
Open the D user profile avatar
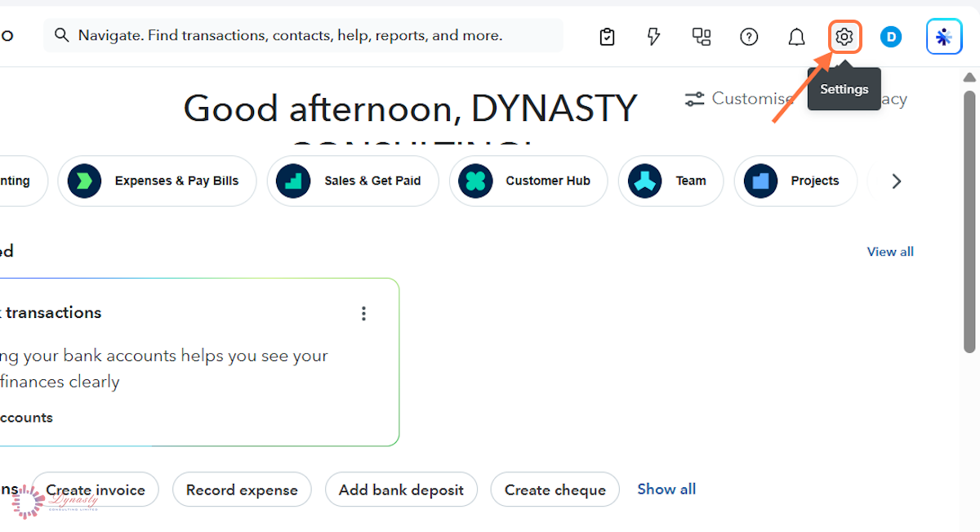[891, 37]
